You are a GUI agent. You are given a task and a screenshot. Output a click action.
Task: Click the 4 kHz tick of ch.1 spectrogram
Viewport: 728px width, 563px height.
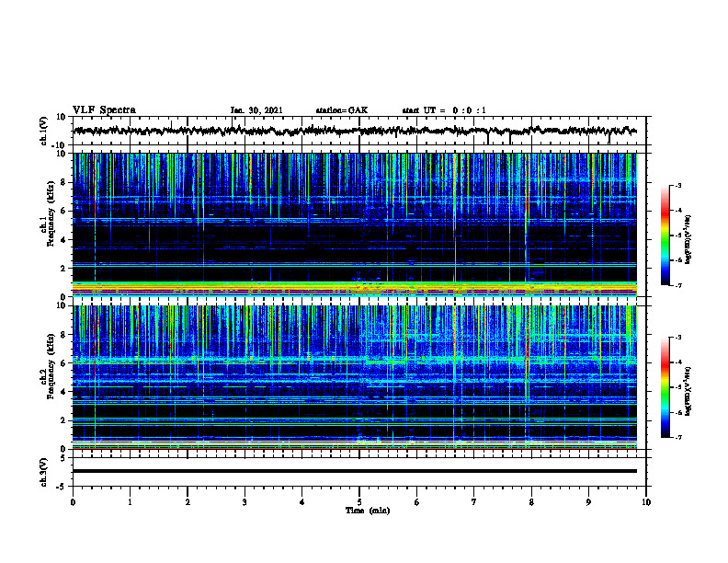point(65,240)
